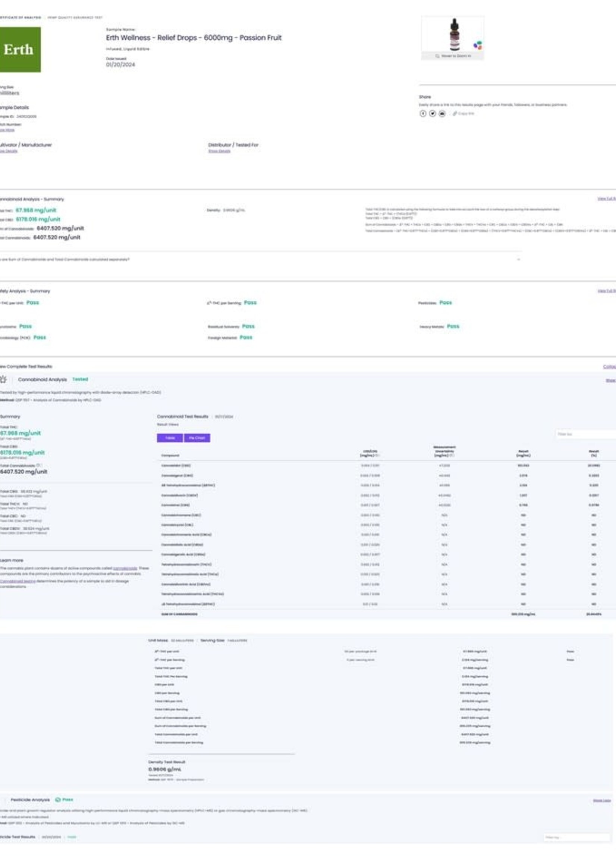Screen dimensions: 616x863
Task: Share results via the email icon
Action: point(442,113)
